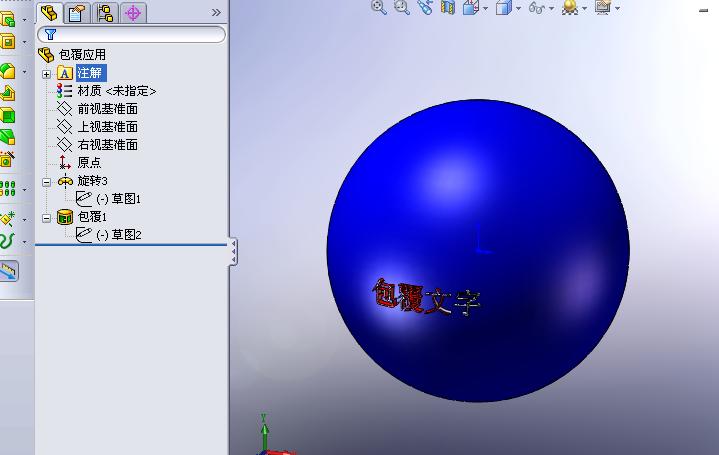Click the Edit Appearance sphere icon
This screenshot has height=455, width=719.
(x=570, y=7)
